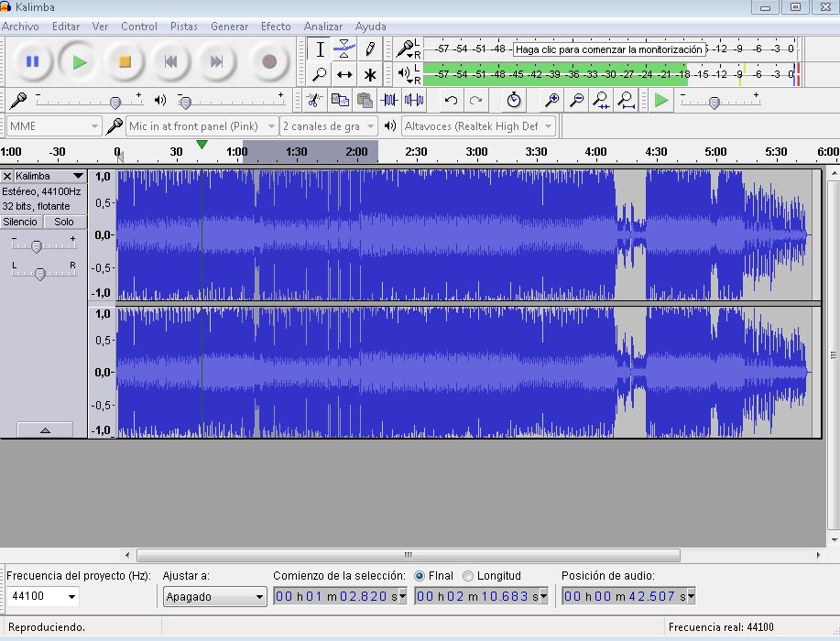Image resolution: width=840 pixels, height=641 pixels.
Task: Select the Envelope tool
Action: pyautogui.click(x=344, y=49)
